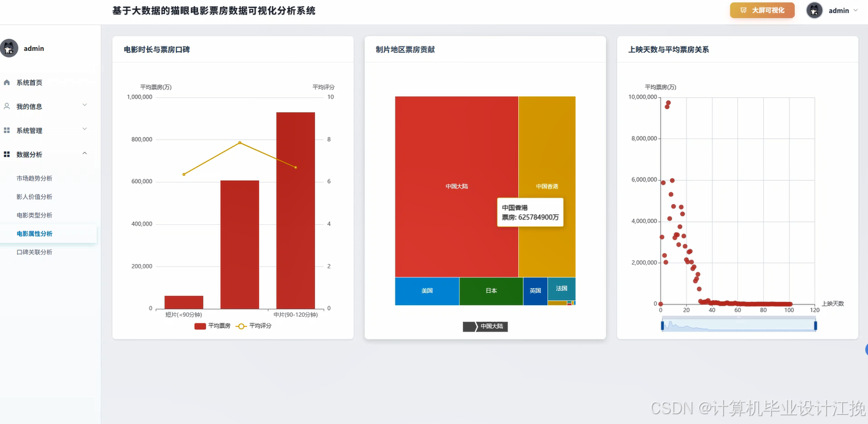Click the right handle of the scatter zoom slider
This screenshot has height=424, width=868.
(816, 325)
